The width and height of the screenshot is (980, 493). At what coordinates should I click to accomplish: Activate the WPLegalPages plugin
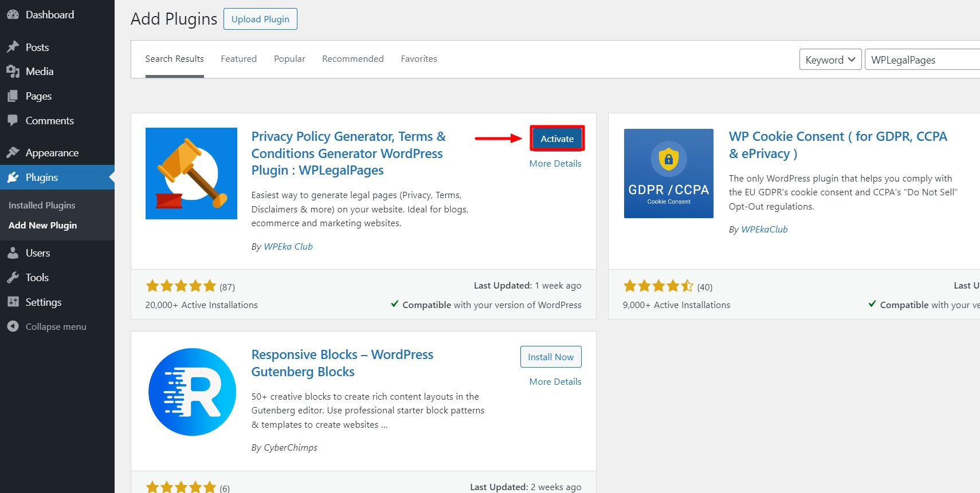pyautogui.click(x=557, y=139)
